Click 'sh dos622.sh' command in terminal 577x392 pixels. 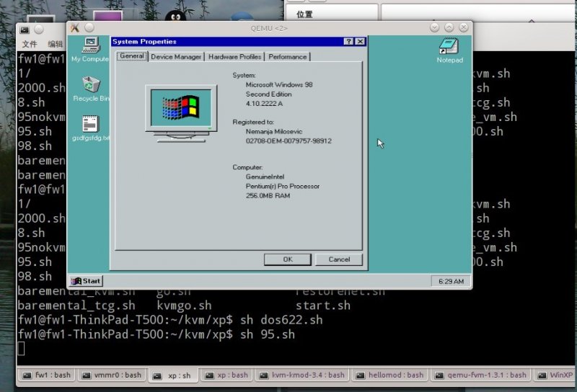281,320
